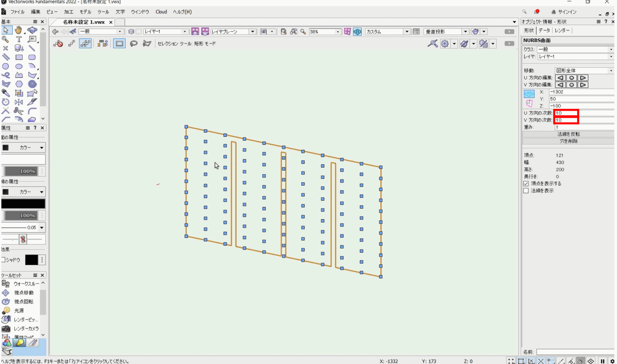The height and width of the screenshot is (364, 617).
Task: Select the Pan (hand) tool
Action: click(x=18, y=30)
